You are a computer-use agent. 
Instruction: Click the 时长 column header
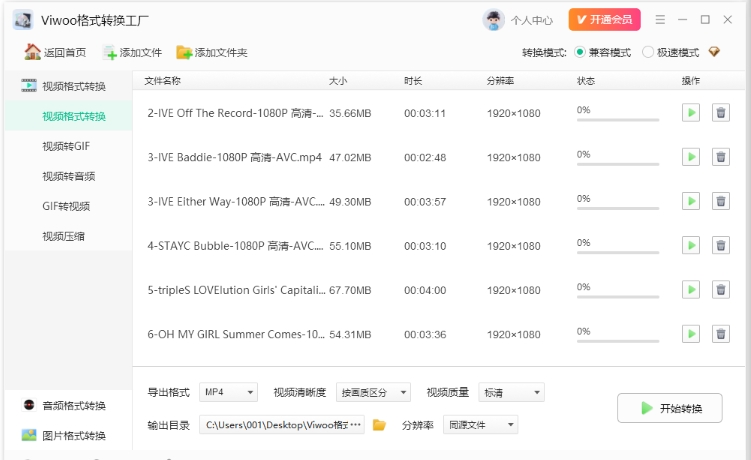(x=413, y=80)
